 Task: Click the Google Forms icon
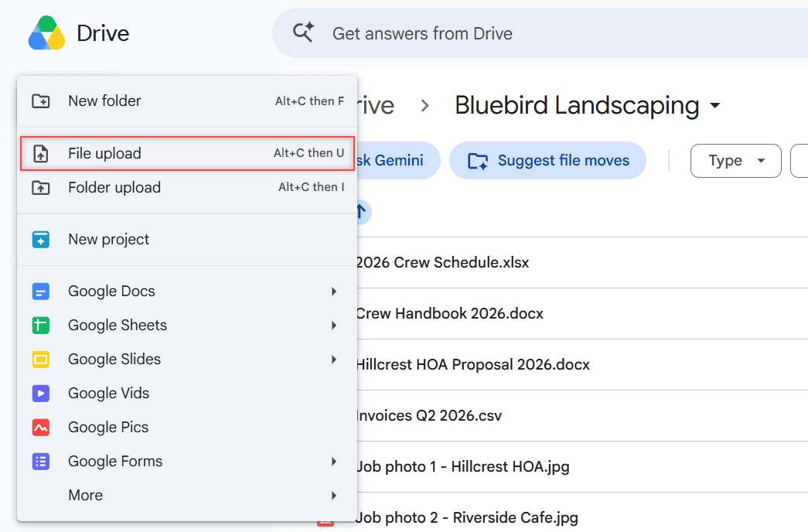[x=41, y=462]
